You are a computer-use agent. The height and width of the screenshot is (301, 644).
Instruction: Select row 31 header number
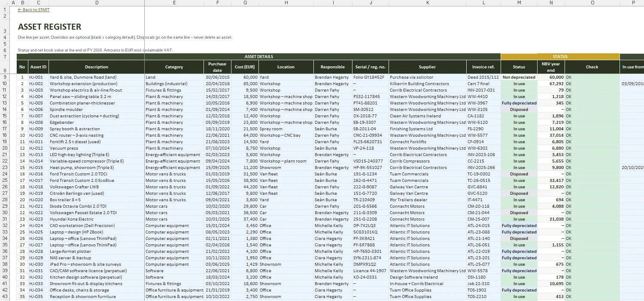(4, 219)
